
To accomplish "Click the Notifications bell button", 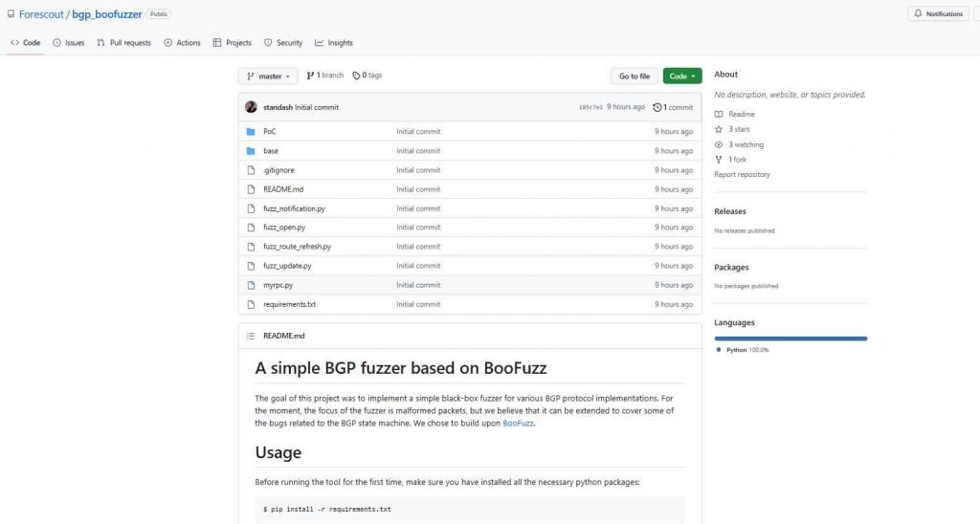I will click(x=939, y=13).
